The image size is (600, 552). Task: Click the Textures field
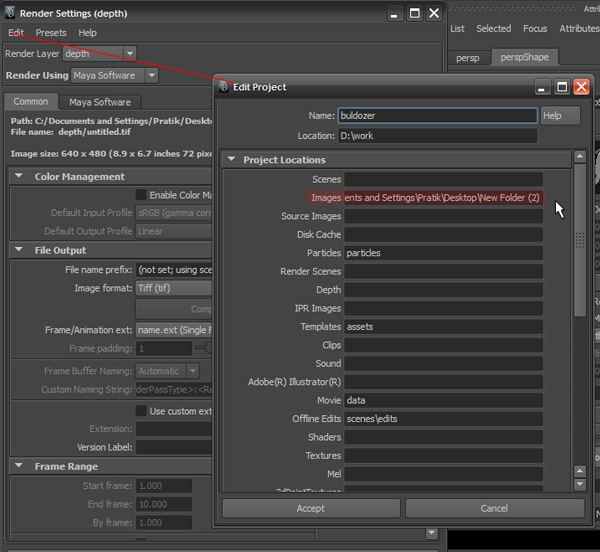coord(443,456)
